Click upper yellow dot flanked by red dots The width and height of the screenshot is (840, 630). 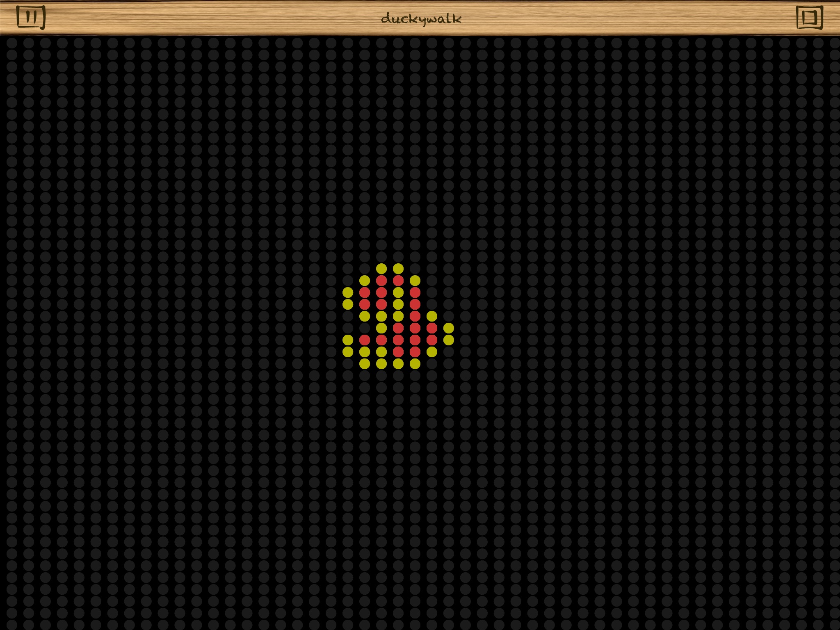[x=398, y=292]
